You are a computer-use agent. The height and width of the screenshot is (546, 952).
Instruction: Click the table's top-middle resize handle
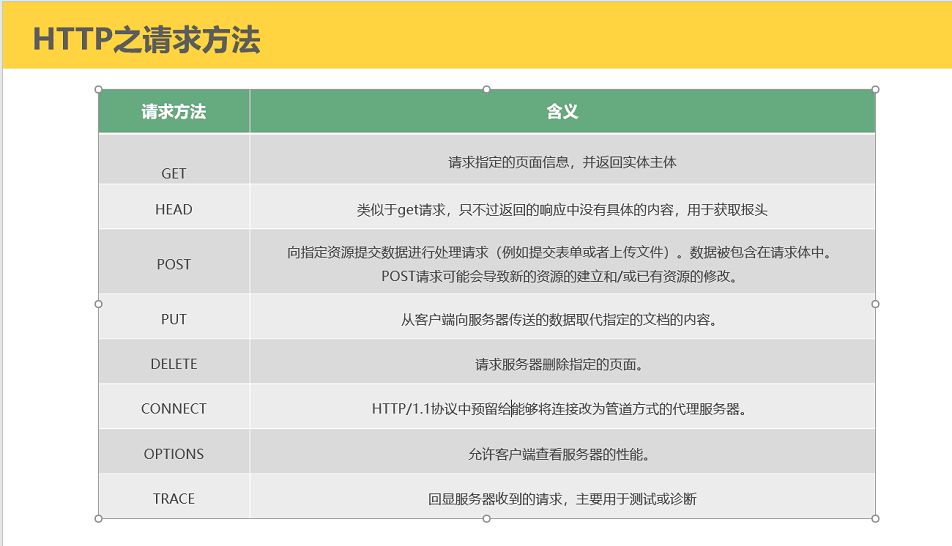[487, 89]
